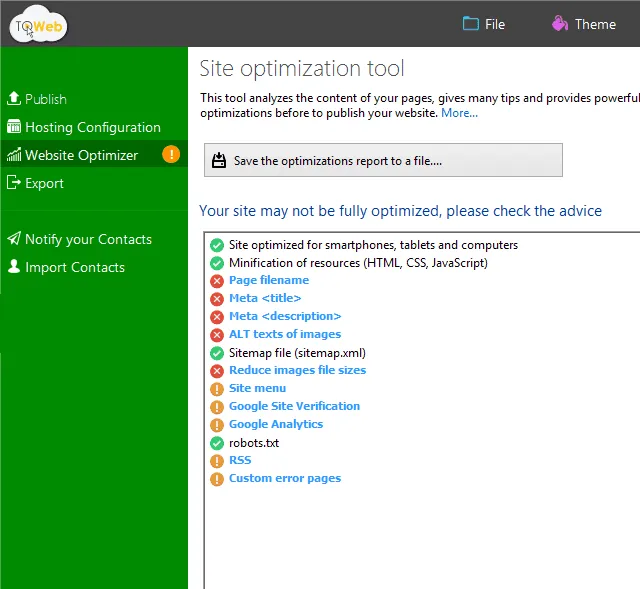This screenshot has height=589, width=640.
Task: Click the Hosting Configuration icon in sidebar
Action: tap(14, 127)
